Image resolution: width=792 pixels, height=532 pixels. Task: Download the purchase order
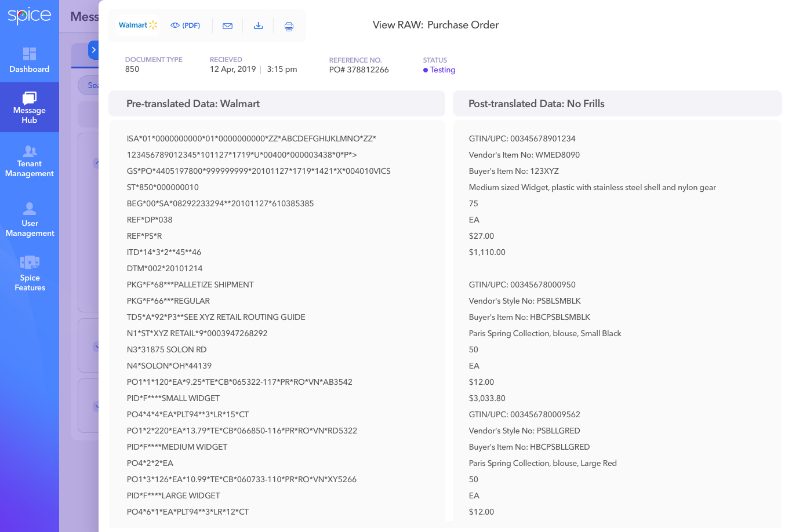(259, 25)
